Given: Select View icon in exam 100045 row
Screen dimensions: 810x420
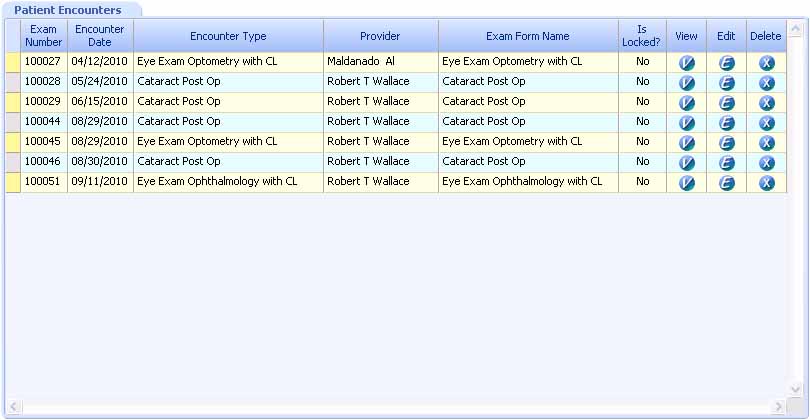Looking at the screenshot, I should click(687, 143).
